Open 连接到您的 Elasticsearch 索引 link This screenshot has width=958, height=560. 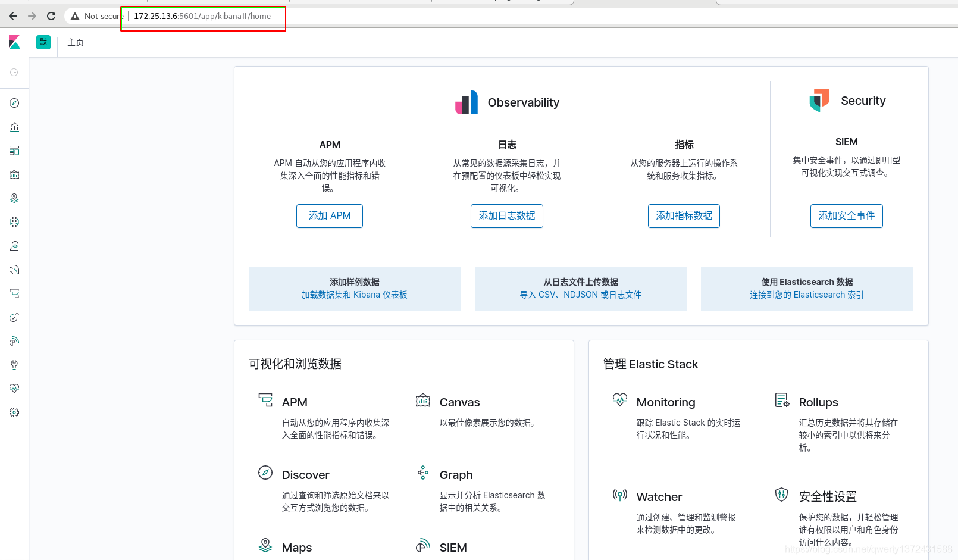coord(807,295)
